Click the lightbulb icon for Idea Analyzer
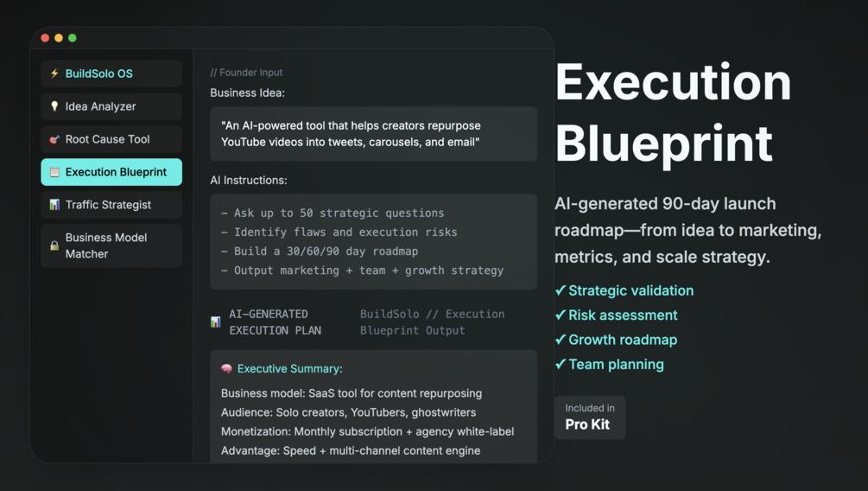Image resolution: width=868 pixels, height=491 pixels. pyautogui.click(x=54, y=106)
